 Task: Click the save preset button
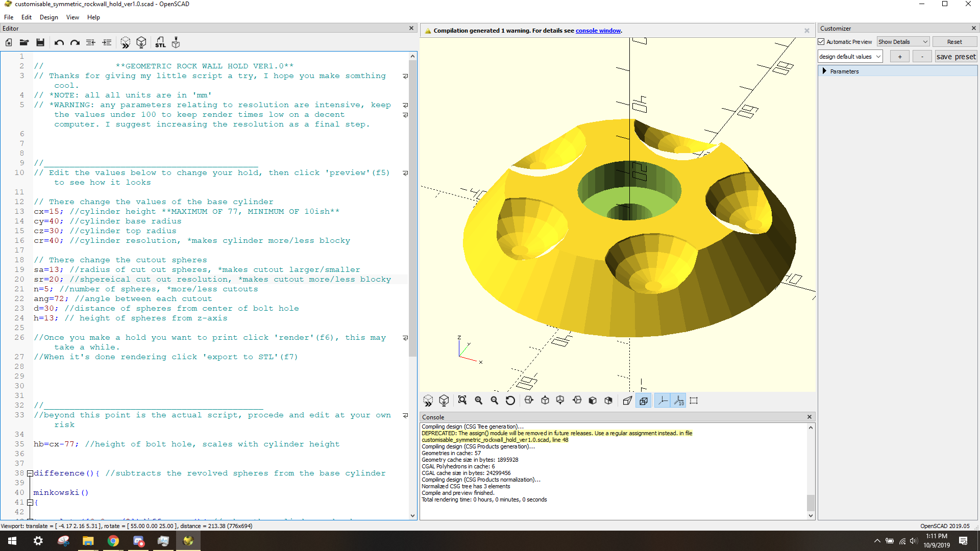tap(955, 57)
